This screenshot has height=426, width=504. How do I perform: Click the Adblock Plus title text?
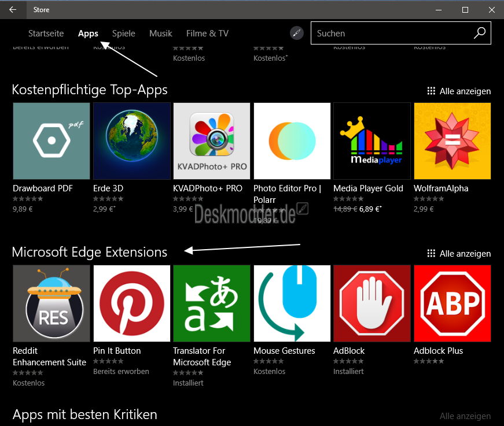439,350
